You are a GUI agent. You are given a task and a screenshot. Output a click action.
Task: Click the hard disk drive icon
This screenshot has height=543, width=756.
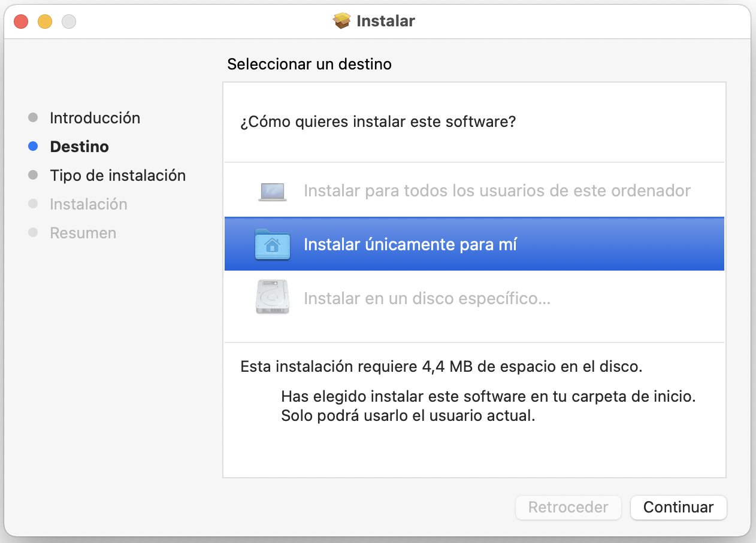coord(273,297)
